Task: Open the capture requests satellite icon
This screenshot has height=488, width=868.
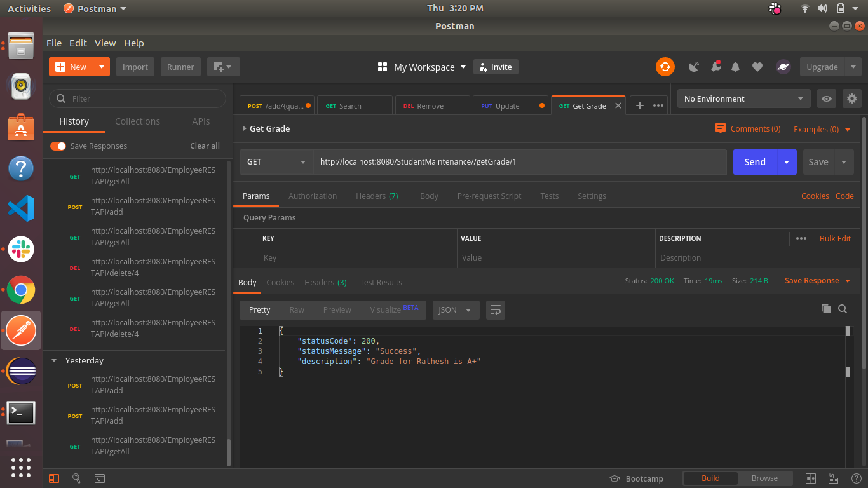Action: pos(694,67)
